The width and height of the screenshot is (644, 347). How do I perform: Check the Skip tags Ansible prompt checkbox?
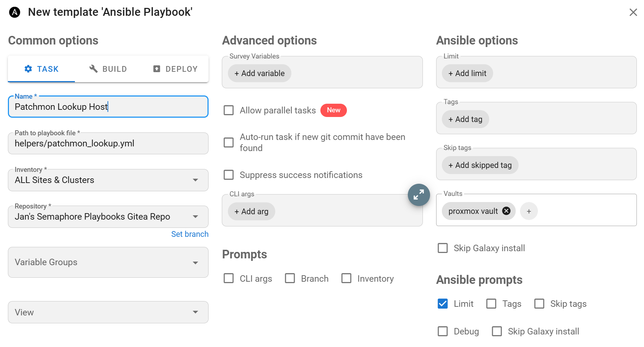pos(539,304)
